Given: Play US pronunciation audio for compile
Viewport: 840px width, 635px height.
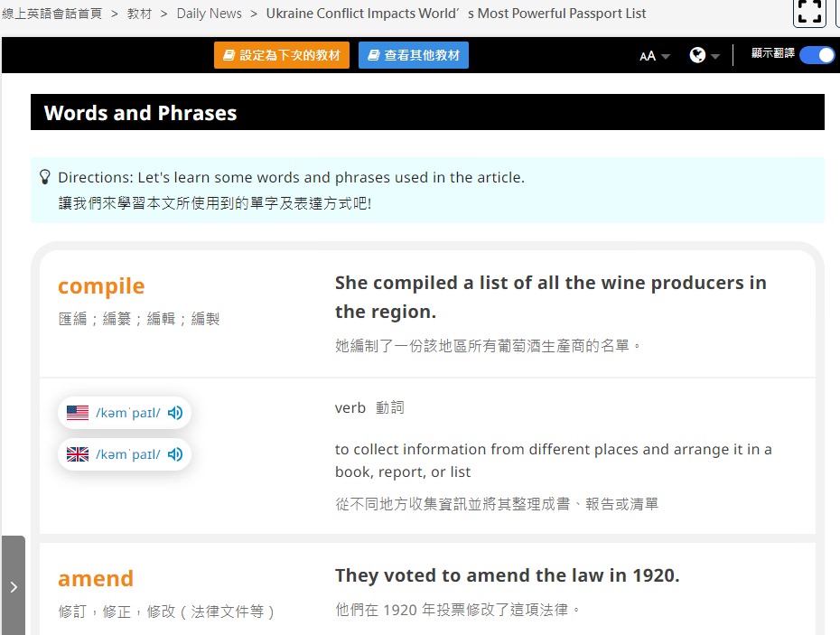Looking at the screenshot, I should coord(175,413).
